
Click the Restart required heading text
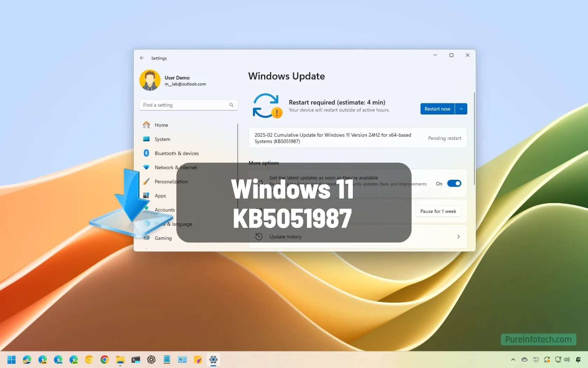337,102
